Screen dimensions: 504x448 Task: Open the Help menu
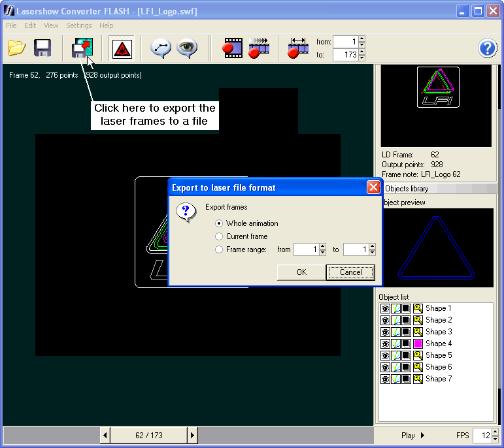pos(106,25)
